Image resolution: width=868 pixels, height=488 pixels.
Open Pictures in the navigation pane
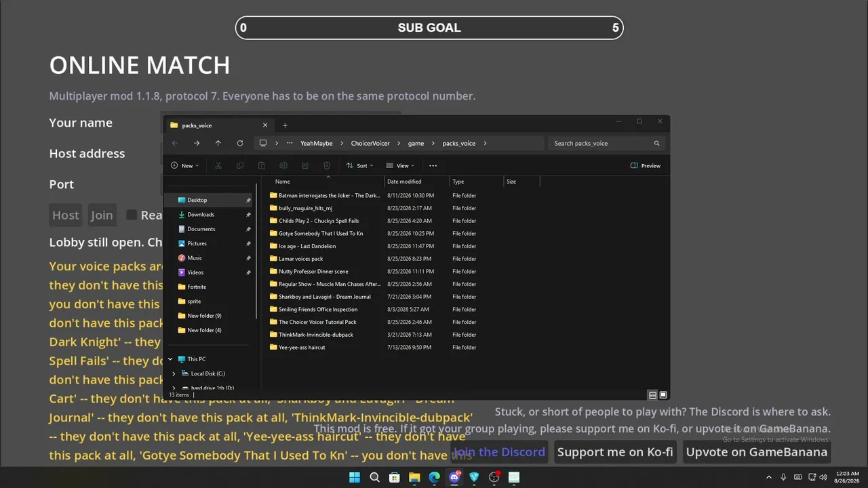209,243
